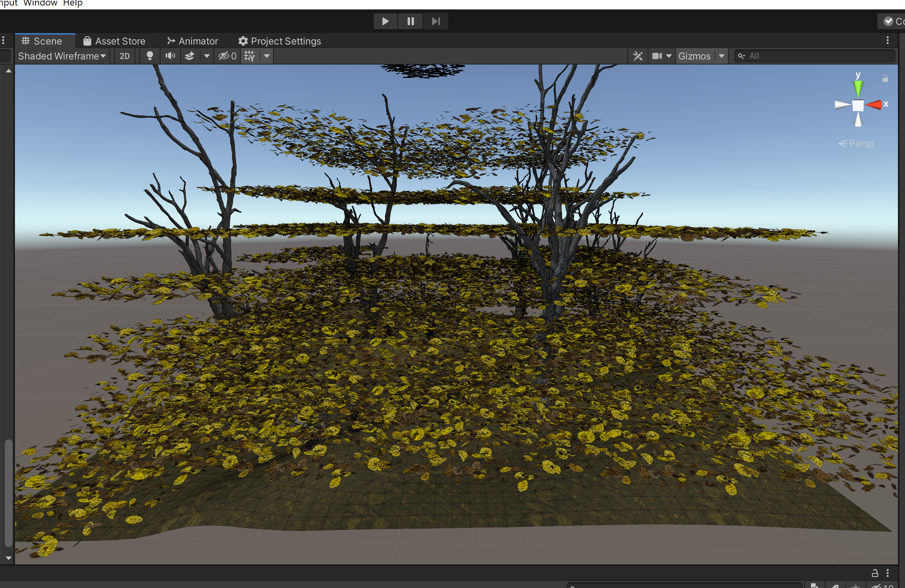
Task: Toggle scene audio speaker icon
Action: [170, 56]
